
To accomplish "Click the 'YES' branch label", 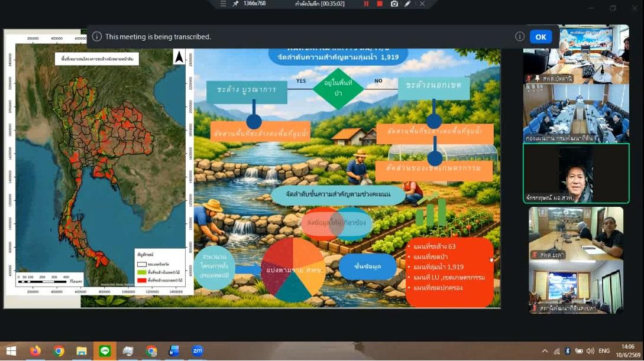I will 301,81.
